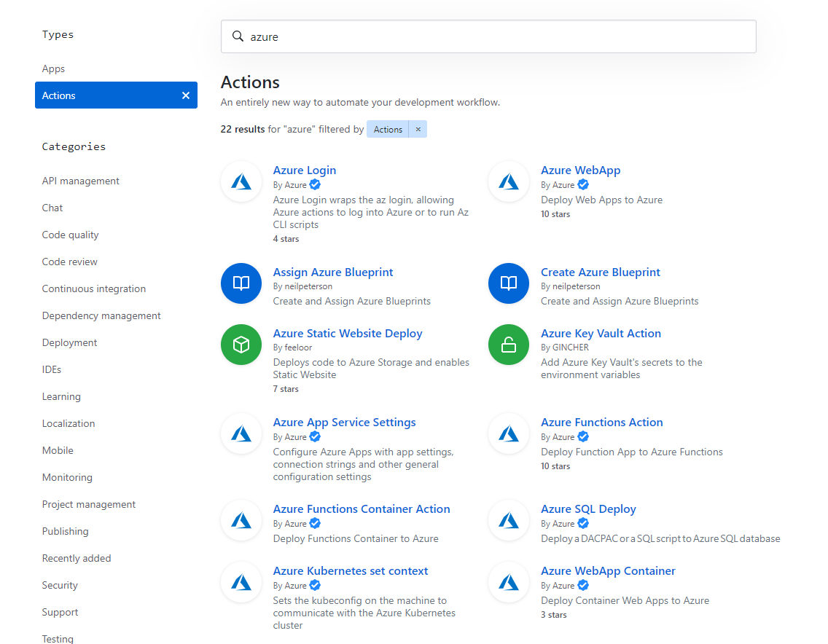
Task: Clear the Actions filter tag next to results
Action: click(418, 129)
